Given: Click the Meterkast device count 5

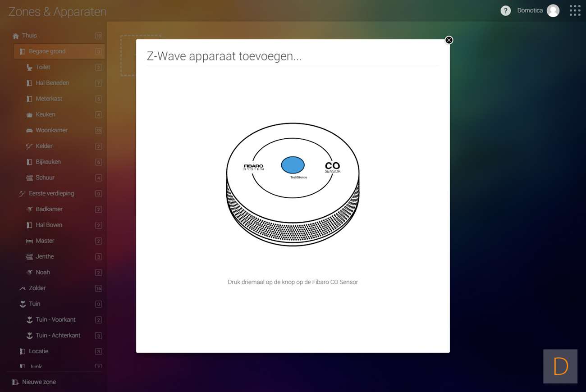Looking at the screenshot, I should click(x=98, y=99).
